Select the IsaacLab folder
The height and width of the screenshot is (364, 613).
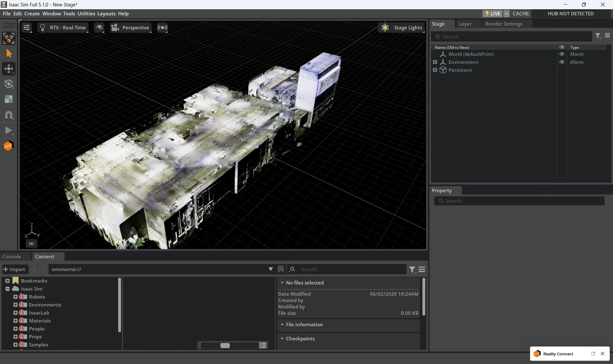(x=39, y=313)
